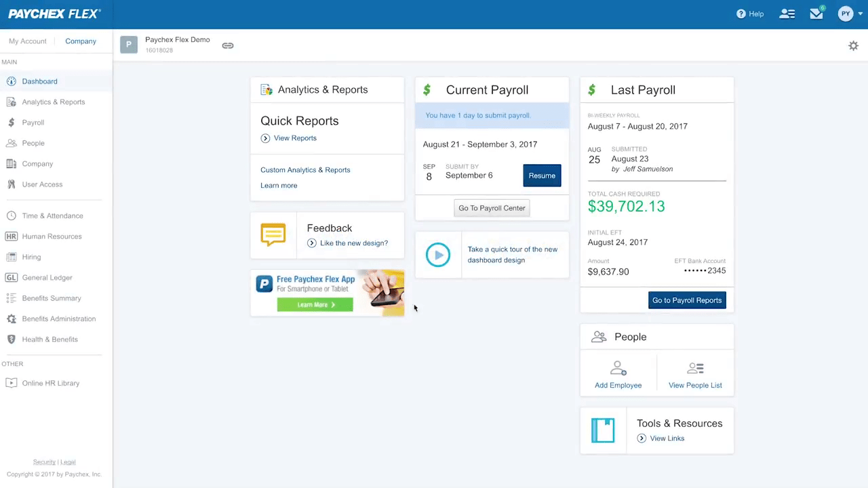Open the messages envelope icon
The height and width of the screenshot is (488, 868).
pos(816,13)
